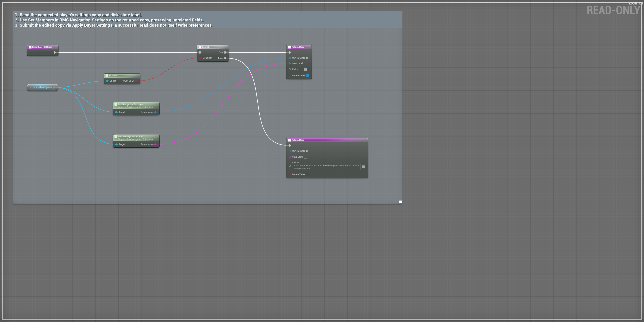
Task: Select the True-branch Return Node by its title
Action: (x=298, y=47)
